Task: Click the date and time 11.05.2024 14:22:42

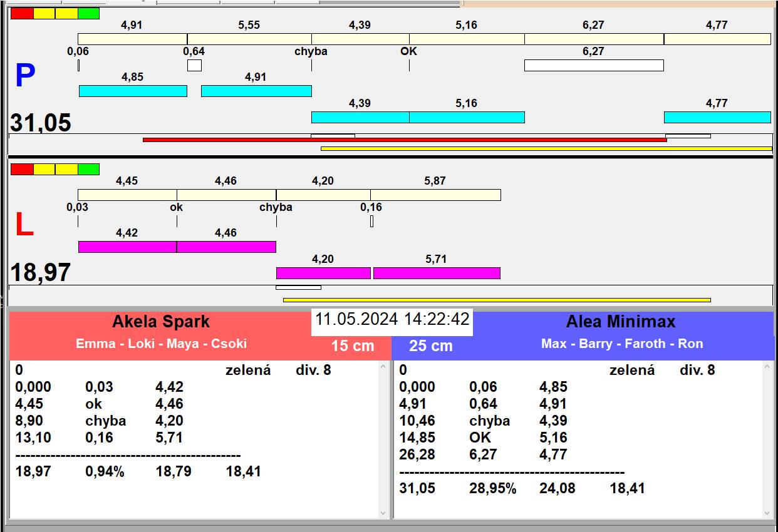Action: click(392, 319)
